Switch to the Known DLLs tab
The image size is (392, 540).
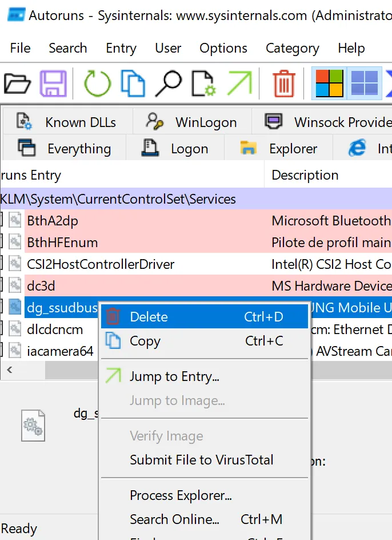point(68,122)
